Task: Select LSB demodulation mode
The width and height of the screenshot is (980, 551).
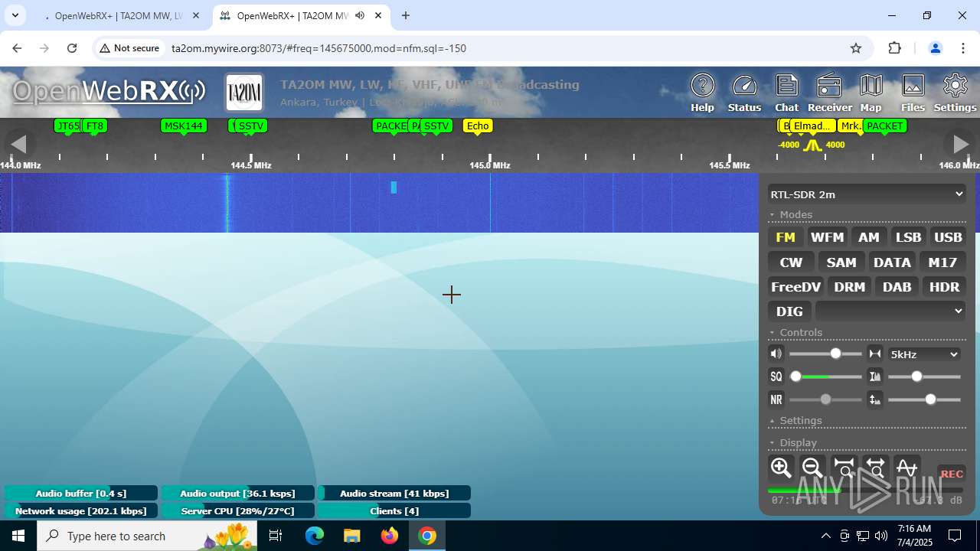Action: tap(908, 237)
